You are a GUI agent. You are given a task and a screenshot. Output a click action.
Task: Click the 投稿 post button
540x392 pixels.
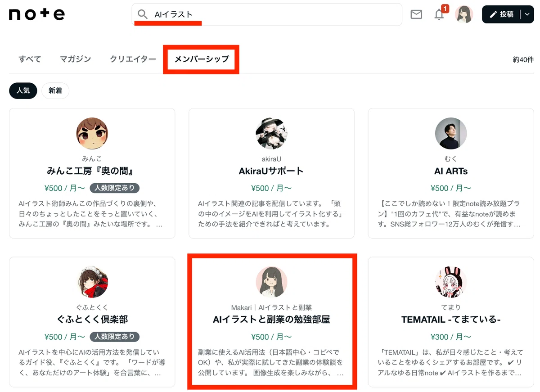501,14
